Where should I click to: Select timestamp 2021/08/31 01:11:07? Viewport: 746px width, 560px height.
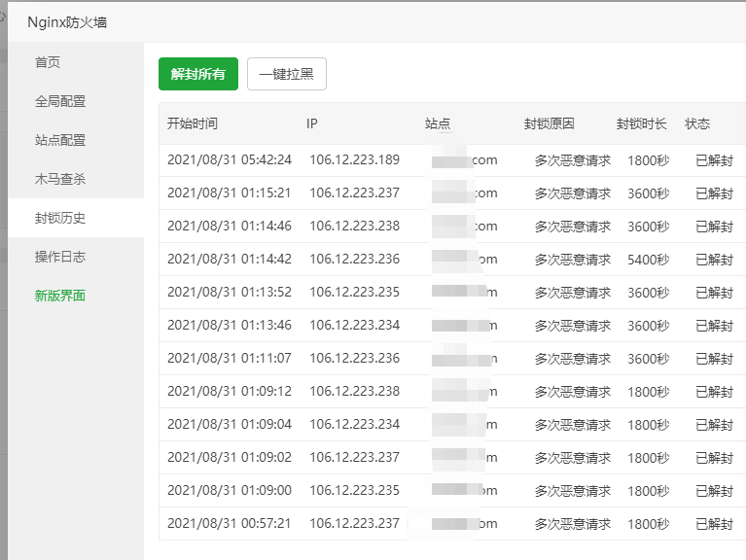[230, 358]
